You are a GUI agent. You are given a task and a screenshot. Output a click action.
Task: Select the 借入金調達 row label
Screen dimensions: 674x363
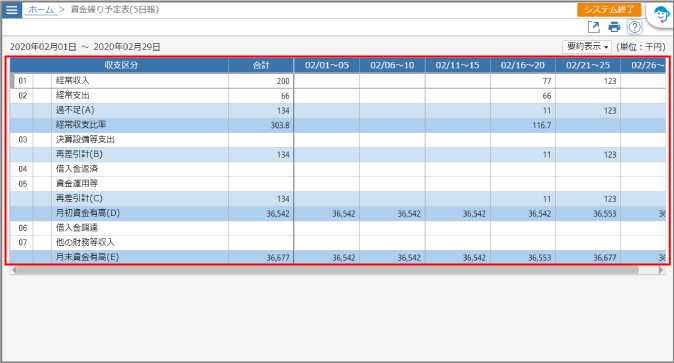tap(77, 228)
